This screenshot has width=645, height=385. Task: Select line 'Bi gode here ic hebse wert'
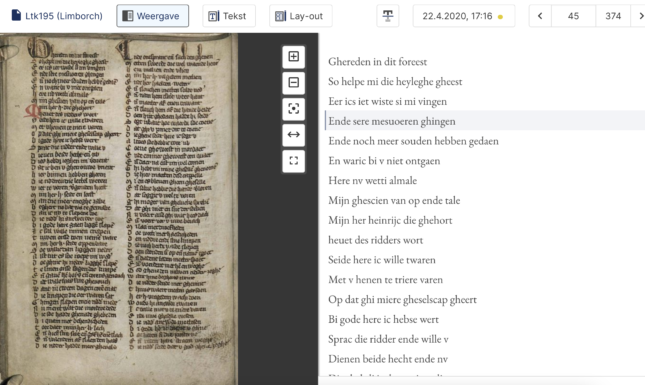pyautogui.click(x=383, y=320)
